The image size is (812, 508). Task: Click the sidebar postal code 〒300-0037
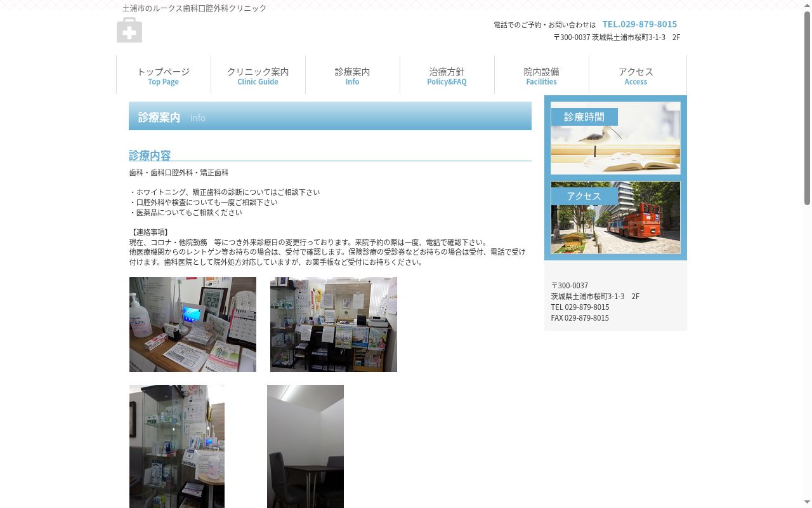[570, 286]
